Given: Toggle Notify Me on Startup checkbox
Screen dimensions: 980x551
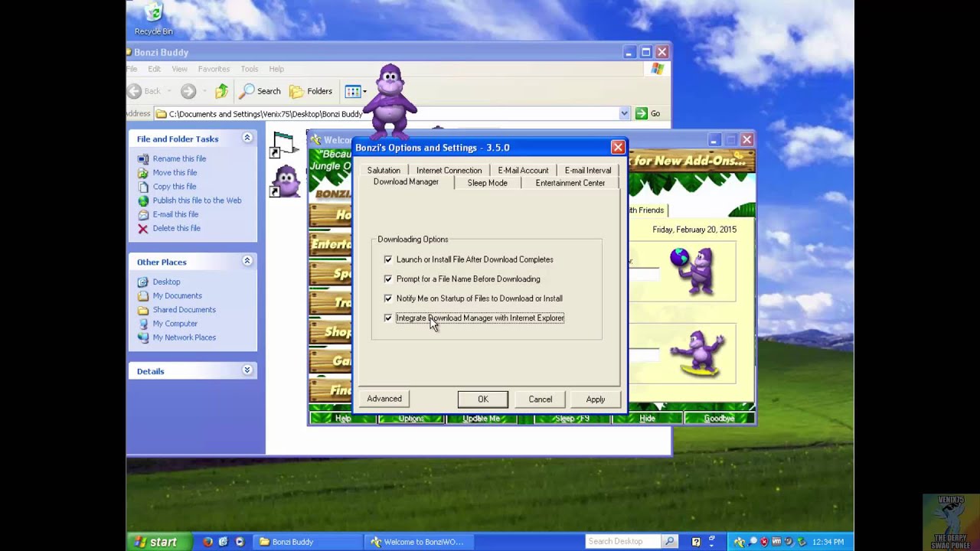Looking at the screenshot, I should [x=388, y=298].
